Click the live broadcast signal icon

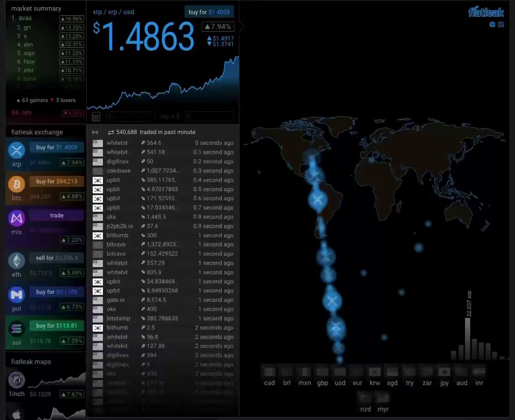coord(95,132)
